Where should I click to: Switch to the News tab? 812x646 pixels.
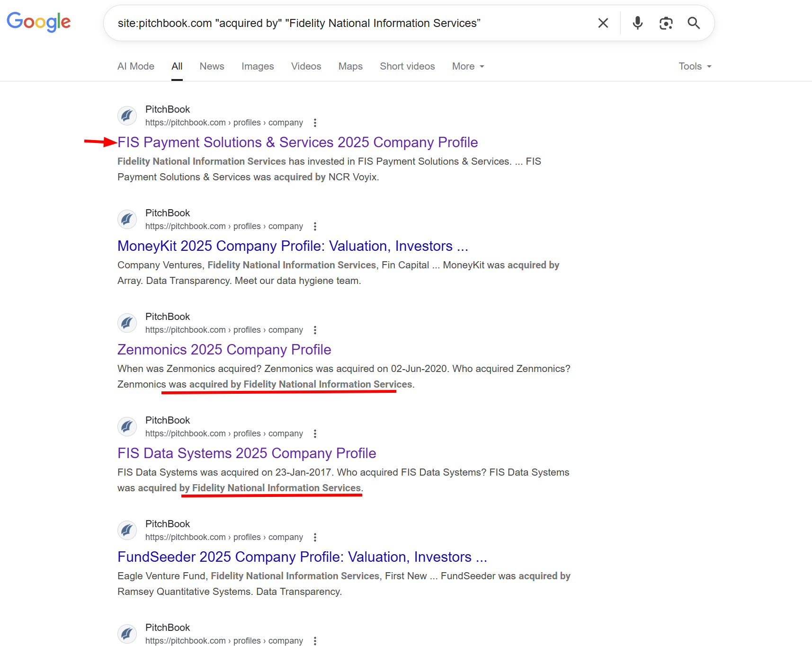212,67
